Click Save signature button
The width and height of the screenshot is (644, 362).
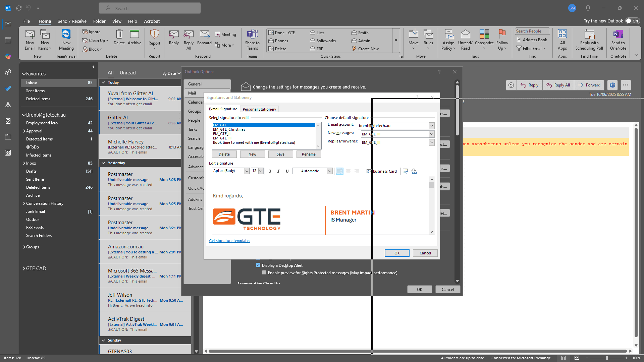pyautogui.click(x=280, y=154)
